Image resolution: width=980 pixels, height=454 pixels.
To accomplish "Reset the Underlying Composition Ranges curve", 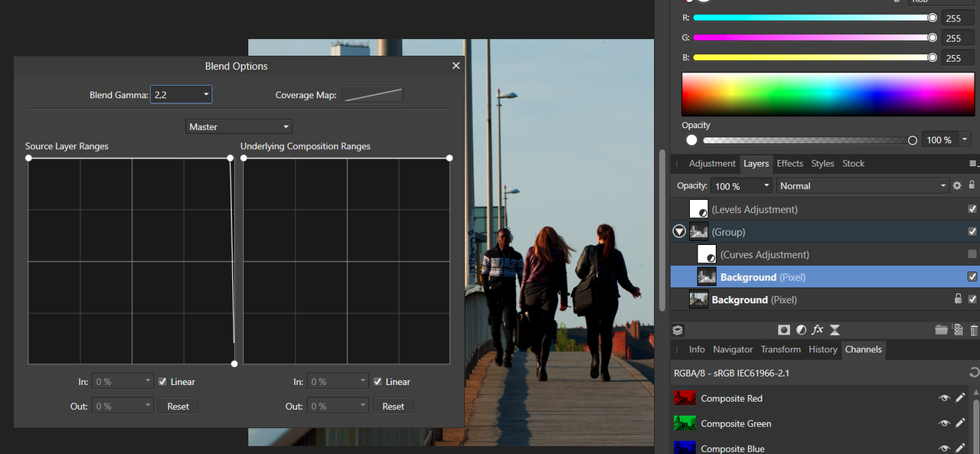I will [394, 407].
